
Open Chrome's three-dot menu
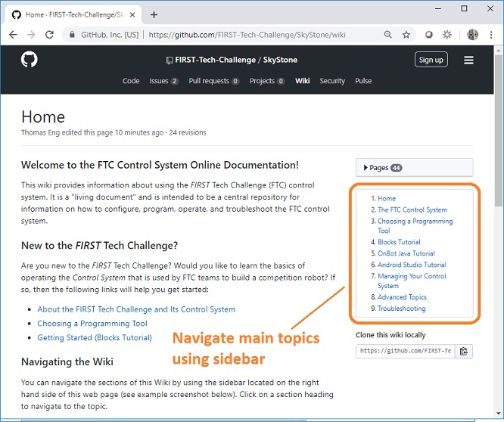pos(490,35)
